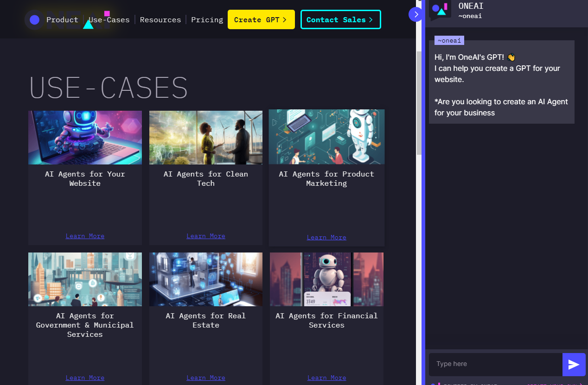
Task: Click the 'AI Agents for Financial Services' title
Action: [326, 321]
